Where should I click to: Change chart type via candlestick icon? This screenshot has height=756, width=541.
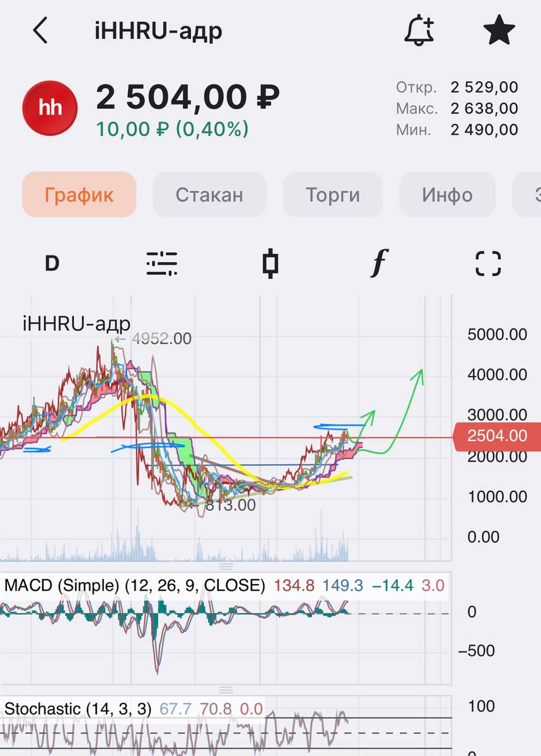pos(270,263)
